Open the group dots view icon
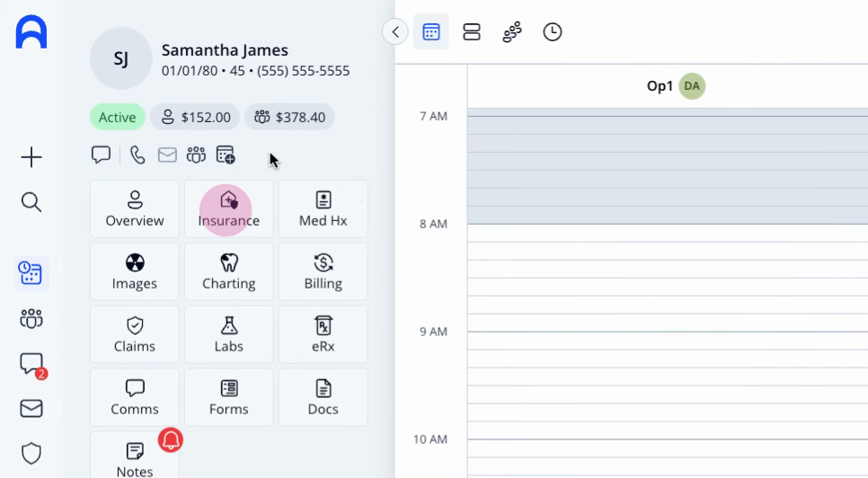Screen dimensions: 868x478 [x=512, y=32]
